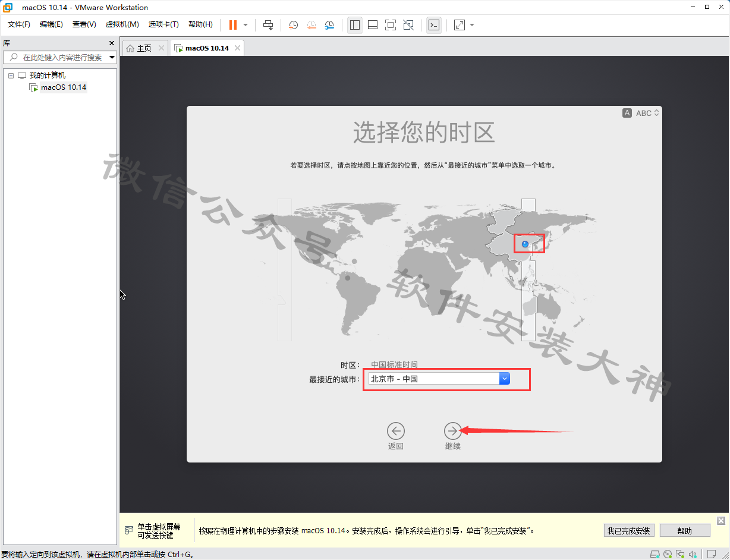Open the 帮助(H) menu
This screenshot has width=730, height=560.
200,24
